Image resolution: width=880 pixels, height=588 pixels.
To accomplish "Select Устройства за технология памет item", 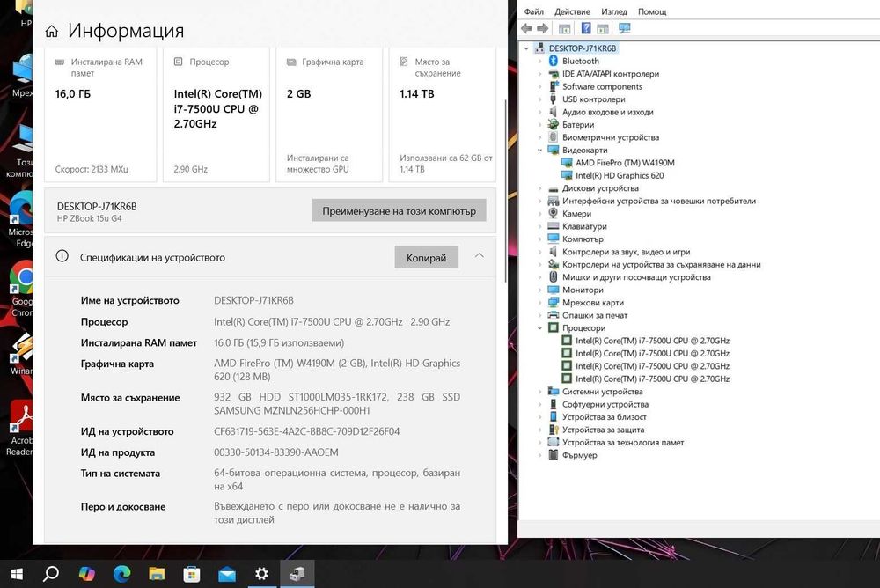I will tap(623, 442).
